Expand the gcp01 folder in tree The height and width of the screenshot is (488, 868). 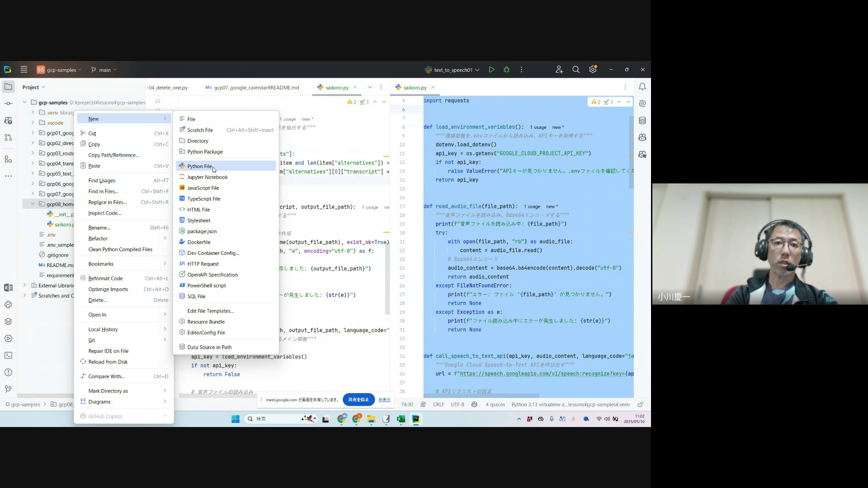[33, 133]
